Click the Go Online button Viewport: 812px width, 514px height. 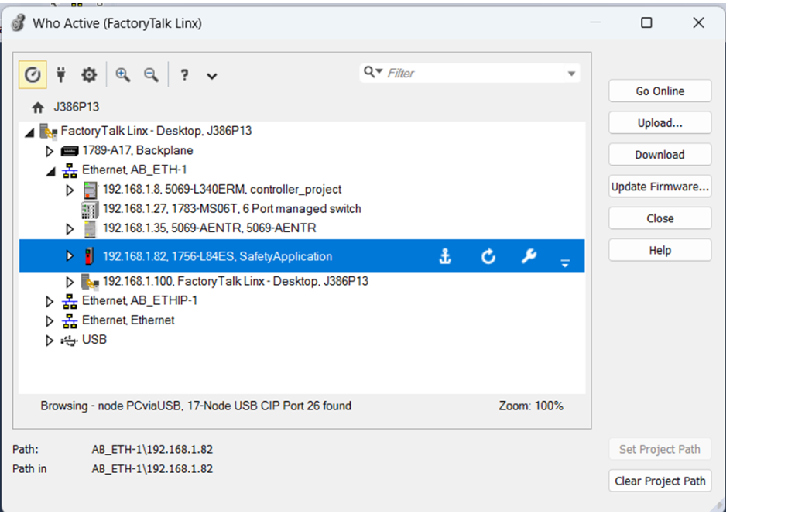[x=660, y=91]
